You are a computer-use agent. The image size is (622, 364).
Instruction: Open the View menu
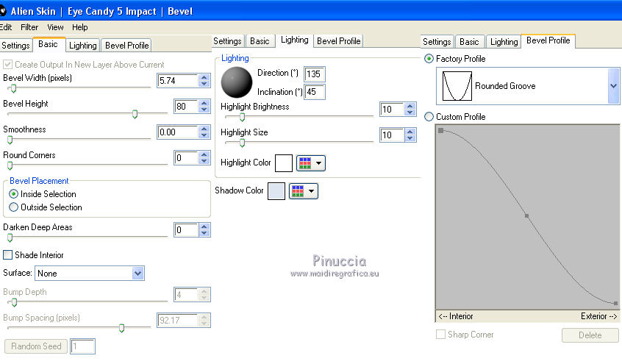click(55, 27)
